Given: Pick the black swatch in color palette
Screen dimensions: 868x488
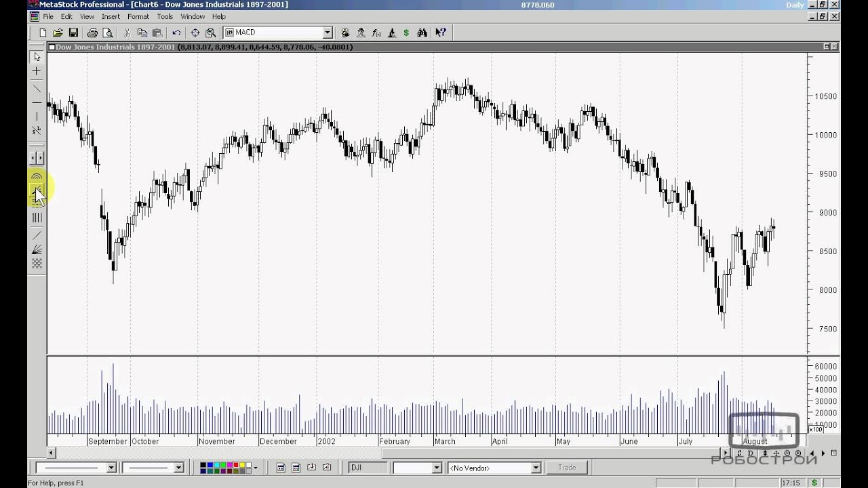Looking at the screenshot, I should [x=203, y=465].
